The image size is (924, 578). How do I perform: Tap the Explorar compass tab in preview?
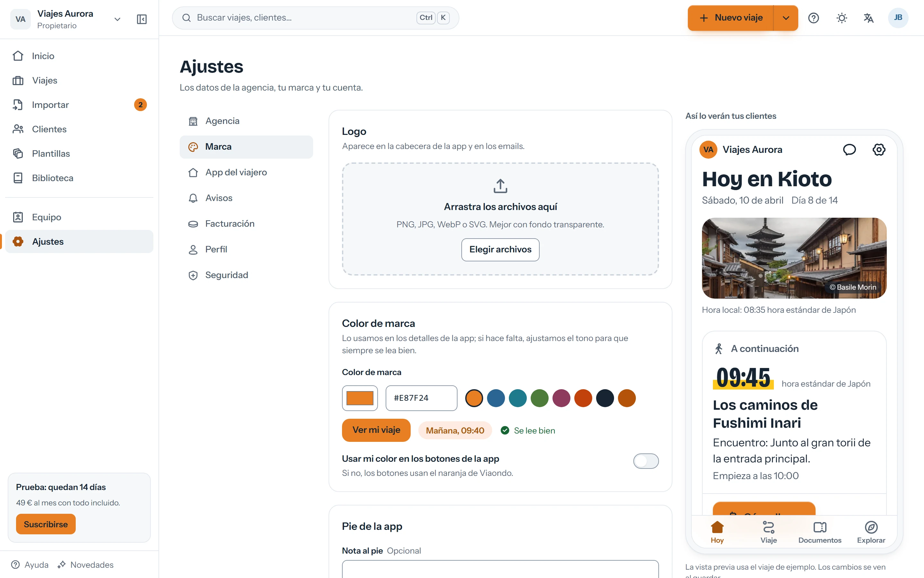click(871, 532)
